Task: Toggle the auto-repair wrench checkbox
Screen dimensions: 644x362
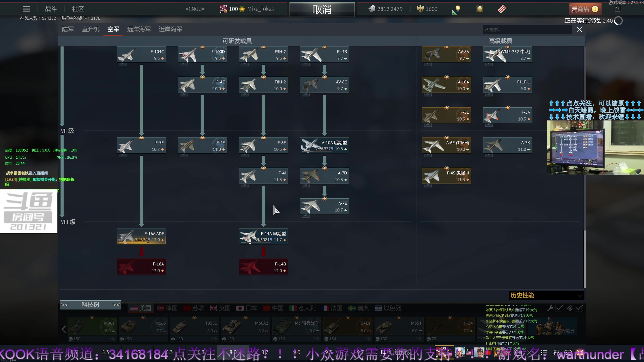Action: click(x=559, y=308)
